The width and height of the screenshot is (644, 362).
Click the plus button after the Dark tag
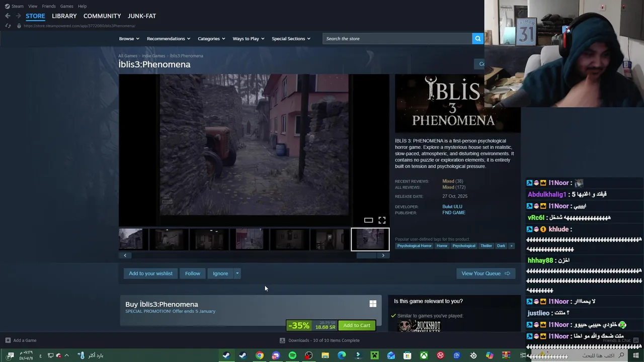[511, 246]
